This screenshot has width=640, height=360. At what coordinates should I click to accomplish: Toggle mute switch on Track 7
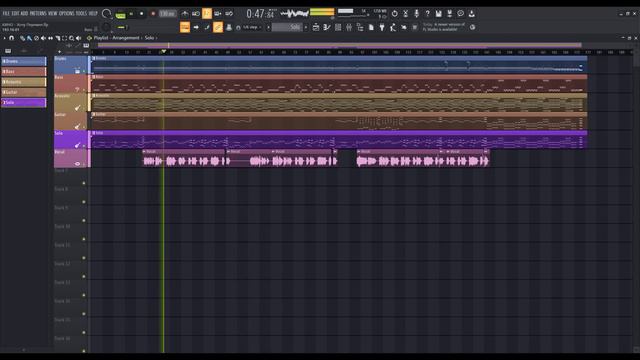84,183
